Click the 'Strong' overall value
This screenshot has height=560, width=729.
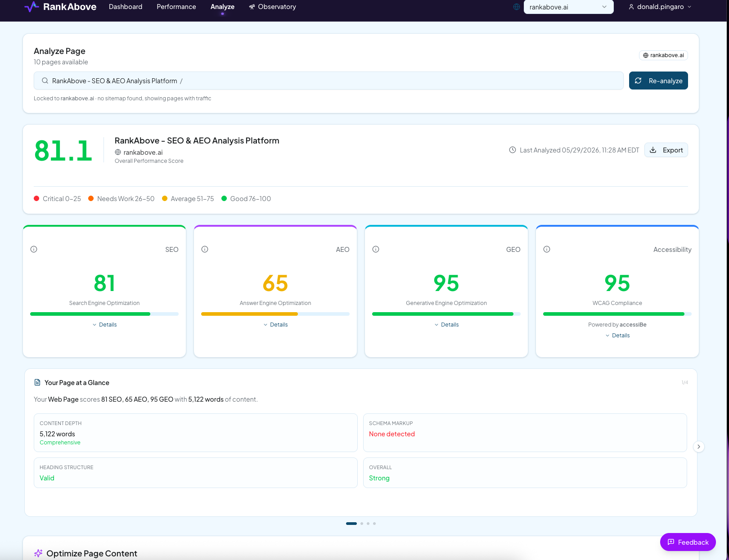[x=379, y=478]
